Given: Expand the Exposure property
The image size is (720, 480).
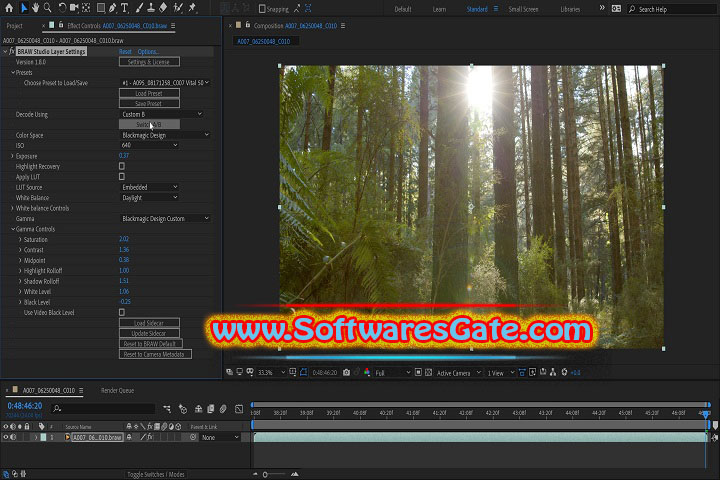Looking at the screenshot, I should coord(12,156).
